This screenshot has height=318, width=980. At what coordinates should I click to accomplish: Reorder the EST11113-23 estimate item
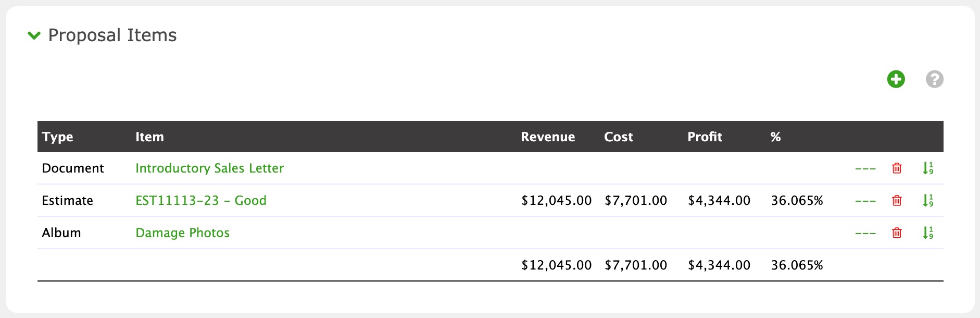point(928,201)
